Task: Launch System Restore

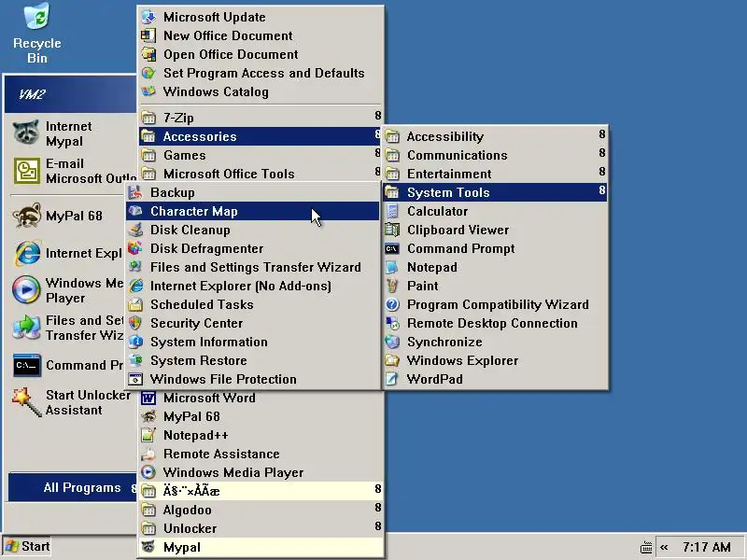Action: pyautogui.click(x=252, y=360)
